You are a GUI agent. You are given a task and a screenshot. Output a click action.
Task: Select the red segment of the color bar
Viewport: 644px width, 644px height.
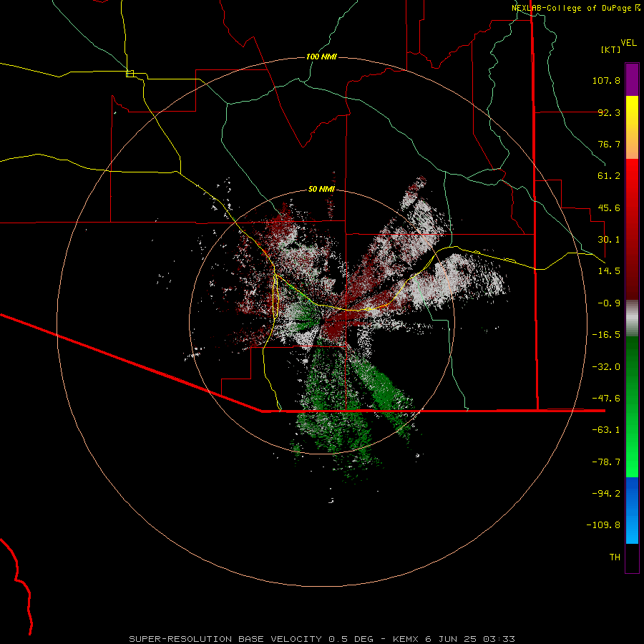click(632, 229)
